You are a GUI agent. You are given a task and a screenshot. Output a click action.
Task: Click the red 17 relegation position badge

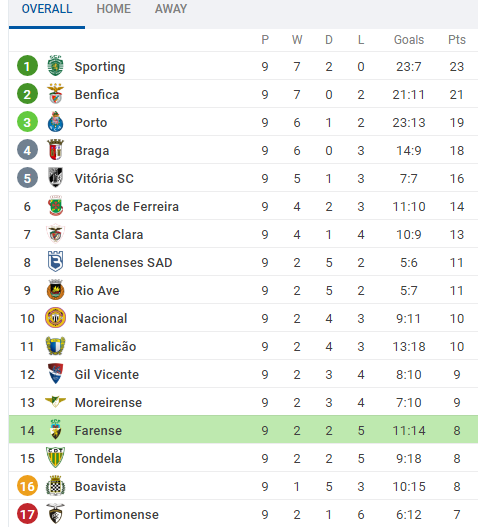pyautogui.click(x=27, y=514)
